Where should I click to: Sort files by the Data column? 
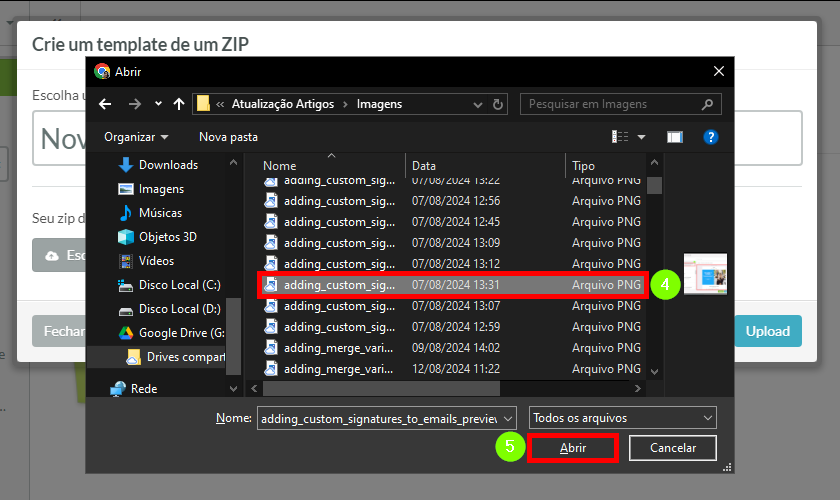pyautogui.click(x=424, y=166)
